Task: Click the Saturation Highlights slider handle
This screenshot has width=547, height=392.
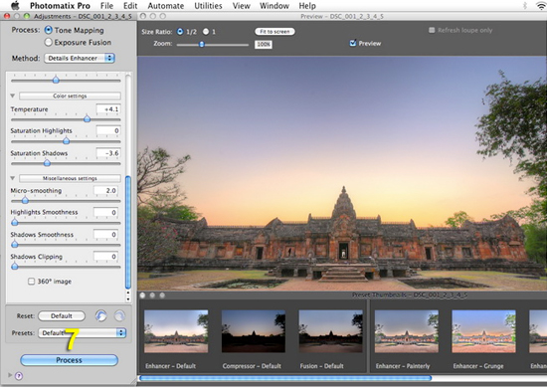Action: [x=66, y=140]
